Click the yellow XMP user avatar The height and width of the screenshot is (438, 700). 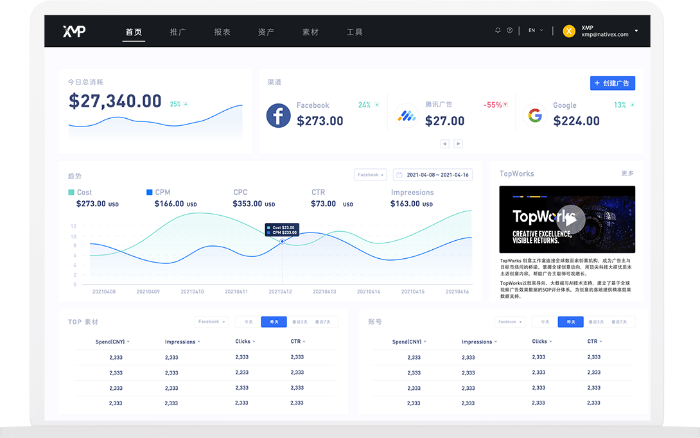pos(570,32)
